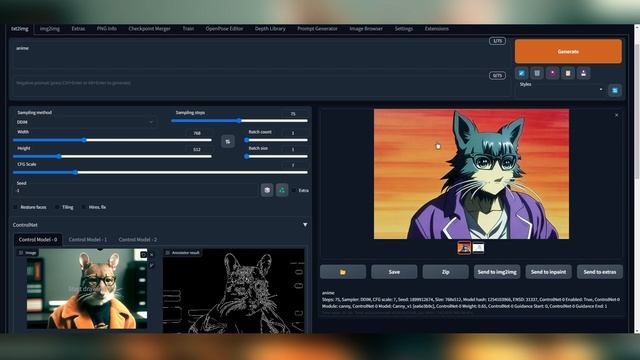Click the trash icon to clear prompt
This screenshot has height=360, width=640.
537,73
